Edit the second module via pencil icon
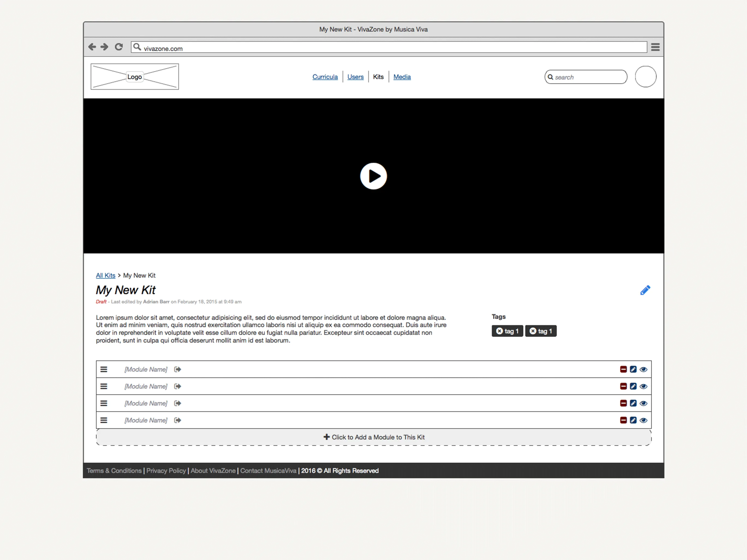This screenshot has width=747, height=560. pos(633,386)
